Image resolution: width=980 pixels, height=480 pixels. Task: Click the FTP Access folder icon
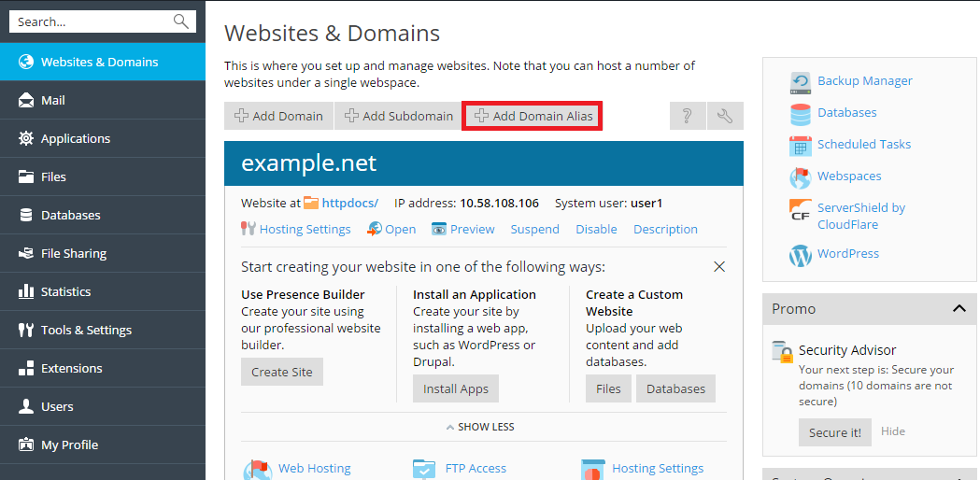[x=424, y=469]
